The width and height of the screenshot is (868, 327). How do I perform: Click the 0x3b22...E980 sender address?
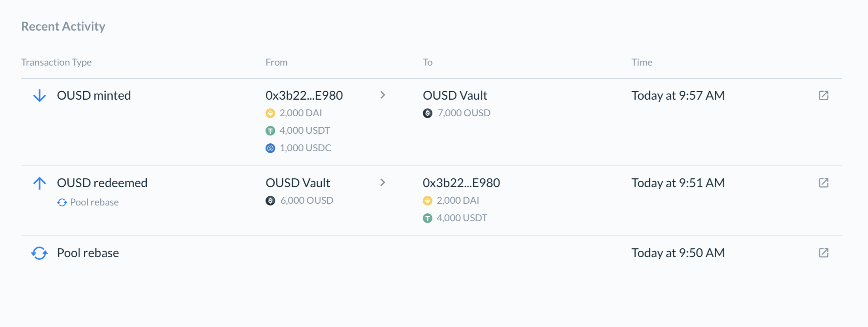click(304, 95)
